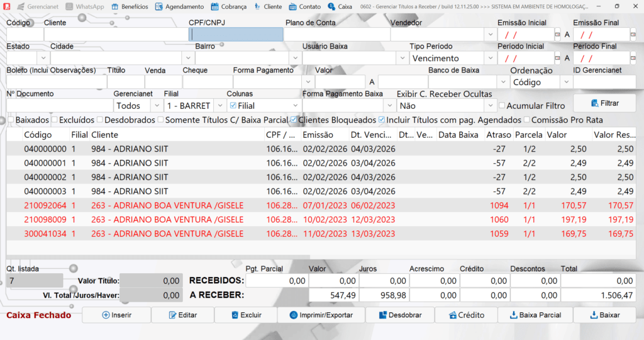
Task: Open calendar picker for Emissão Inicial
Action: 557,35
